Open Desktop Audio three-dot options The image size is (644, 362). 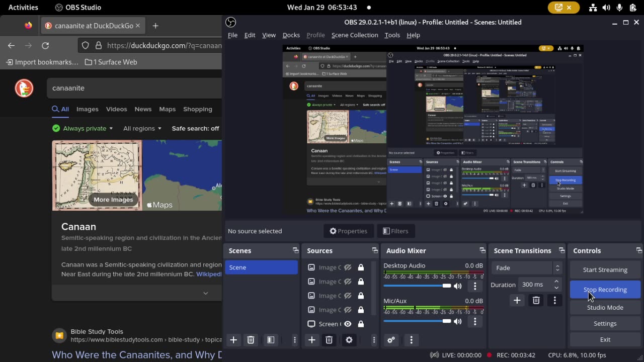click(x=475, y=286)
